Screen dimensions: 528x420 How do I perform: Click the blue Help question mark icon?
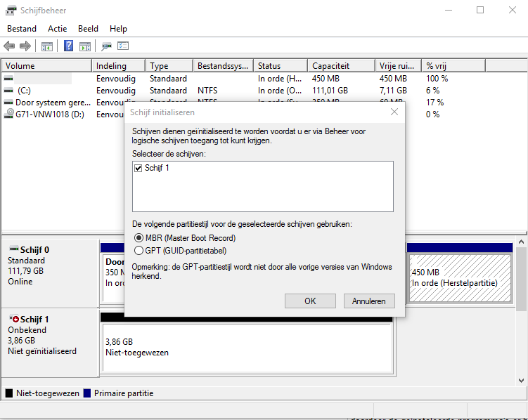(68, 46)
